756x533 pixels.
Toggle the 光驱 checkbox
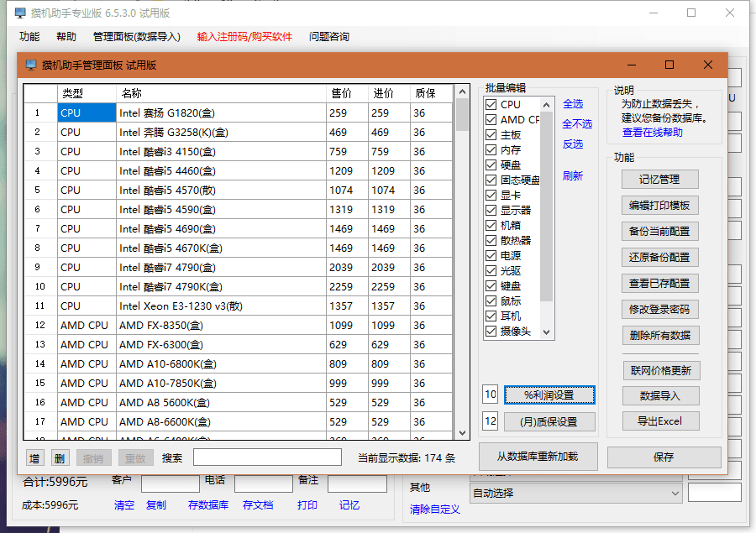491,271
